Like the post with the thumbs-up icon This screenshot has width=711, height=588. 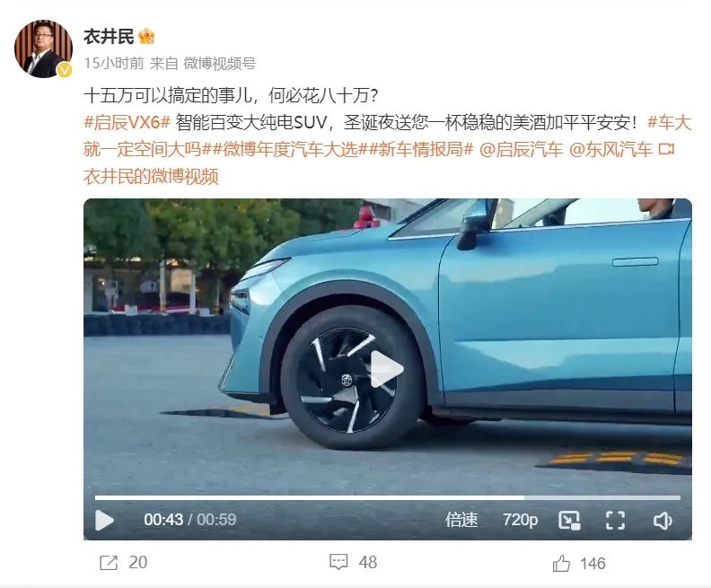point(561,563)
